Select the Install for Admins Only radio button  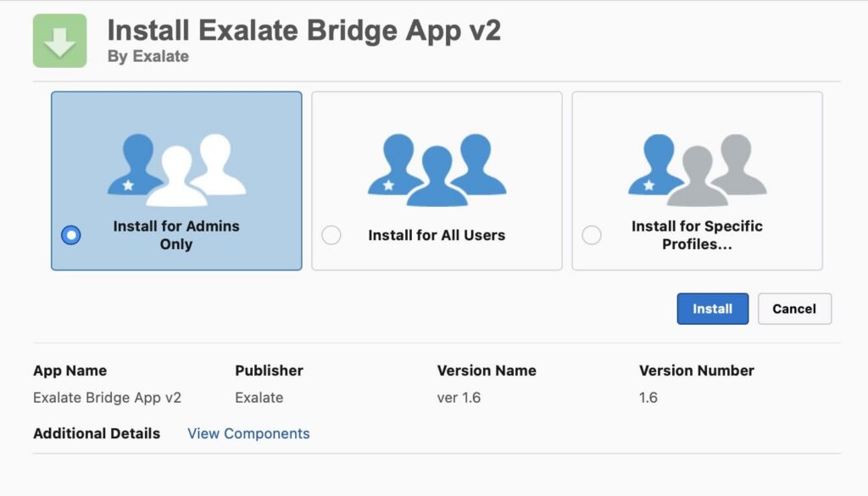pyautogui.click(x=71, y=235)
